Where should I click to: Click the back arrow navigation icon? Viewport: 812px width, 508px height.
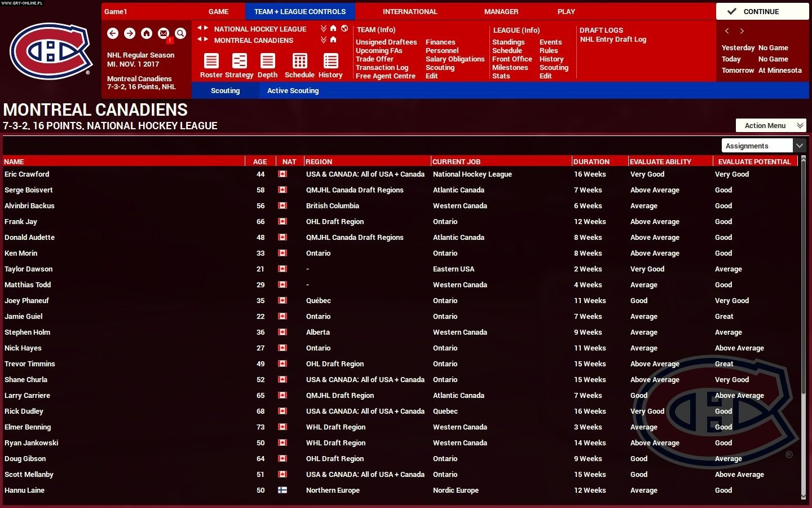point(113,34)
